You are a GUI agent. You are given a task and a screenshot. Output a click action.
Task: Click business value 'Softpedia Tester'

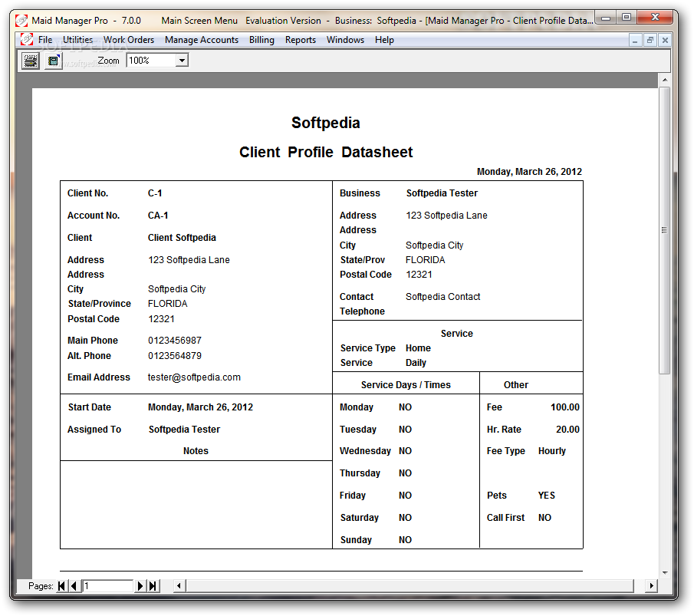442,193
